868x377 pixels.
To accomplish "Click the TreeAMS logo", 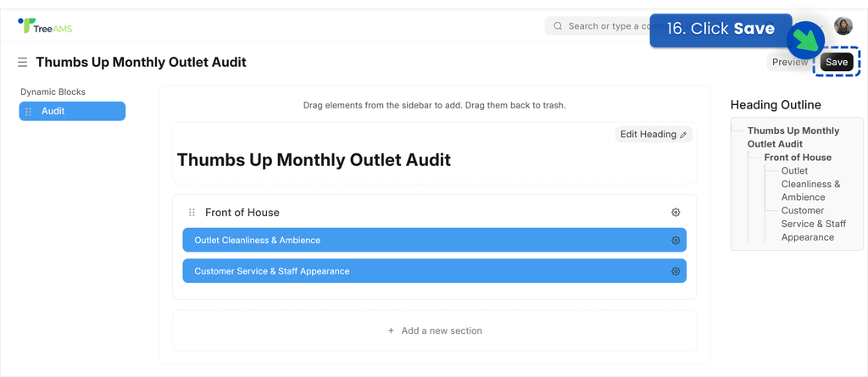I will [45, 26].
